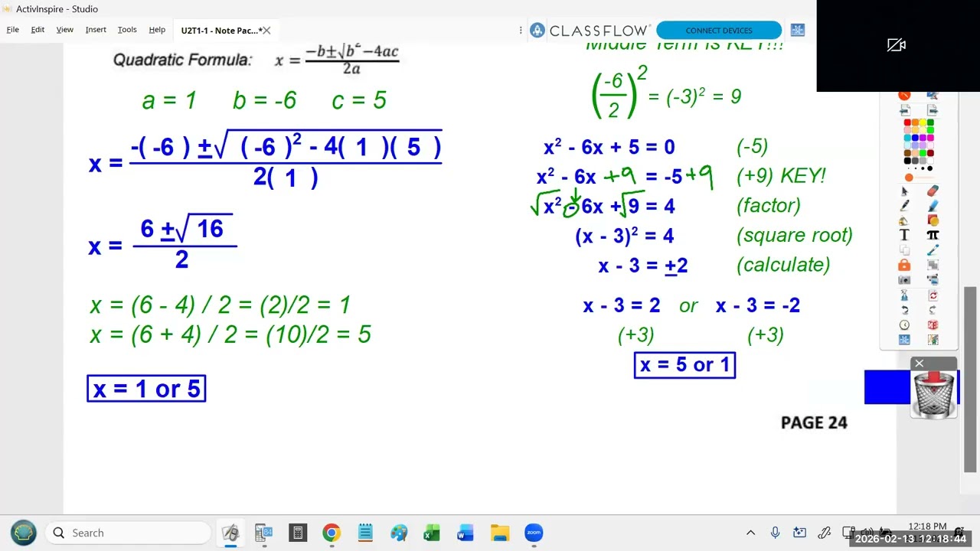Activate the blue Highlighter tool
Screen dimensions: 980x551
(x=933, y=205)
